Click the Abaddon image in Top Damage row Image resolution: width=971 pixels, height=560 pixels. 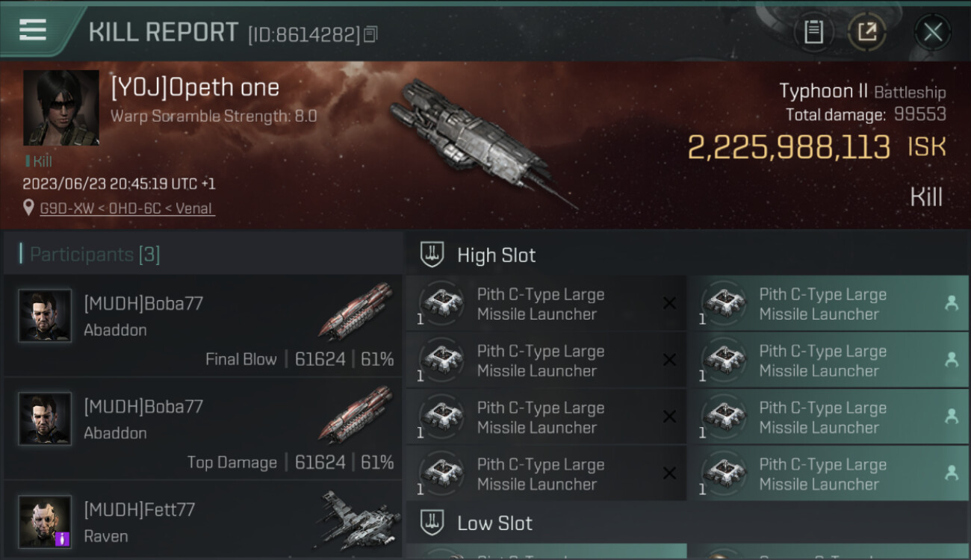pyautogui.click(x=357, y=414)
